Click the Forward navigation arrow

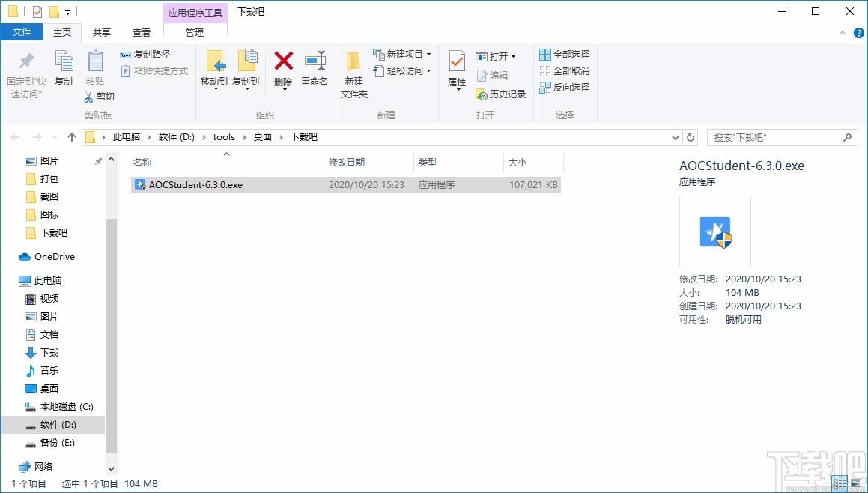click(x=37, y=137)
